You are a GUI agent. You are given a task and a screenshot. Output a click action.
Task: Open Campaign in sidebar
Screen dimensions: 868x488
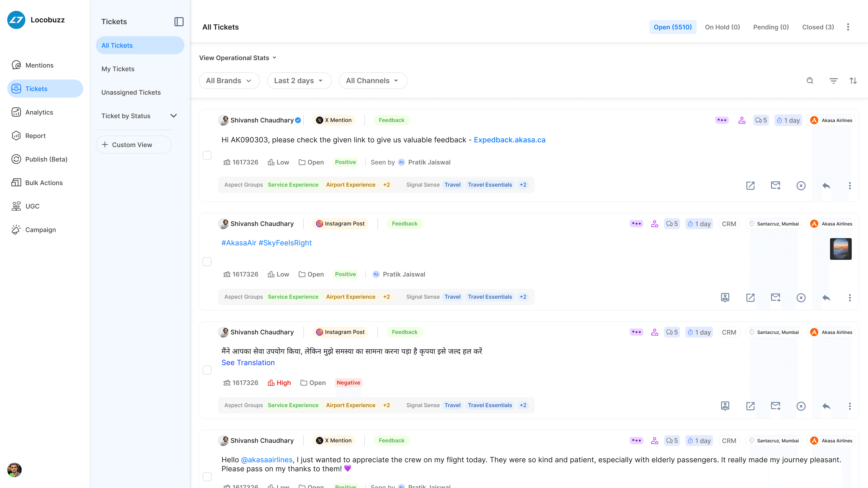(x=45, y=230)
